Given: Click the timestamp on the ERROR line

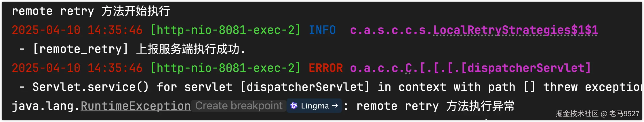Looking at the screenshot, I should (x=77, y=68).
